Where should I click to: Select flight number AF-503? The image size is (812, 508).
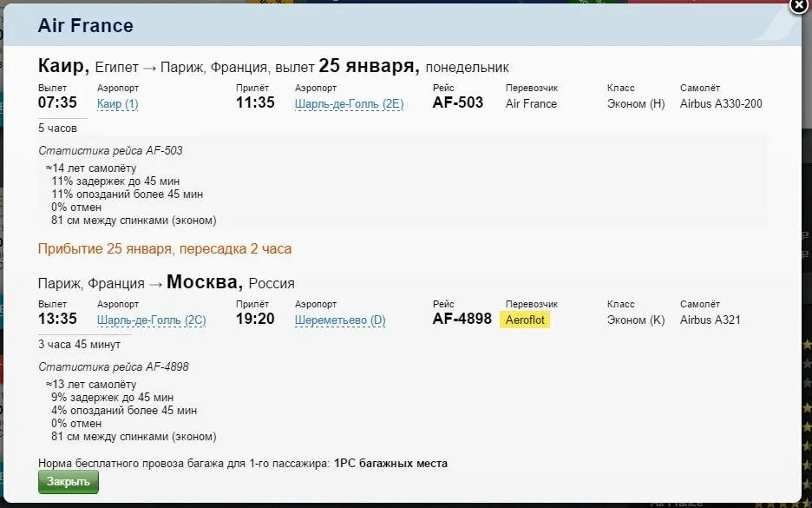click(x=458, y=102)
